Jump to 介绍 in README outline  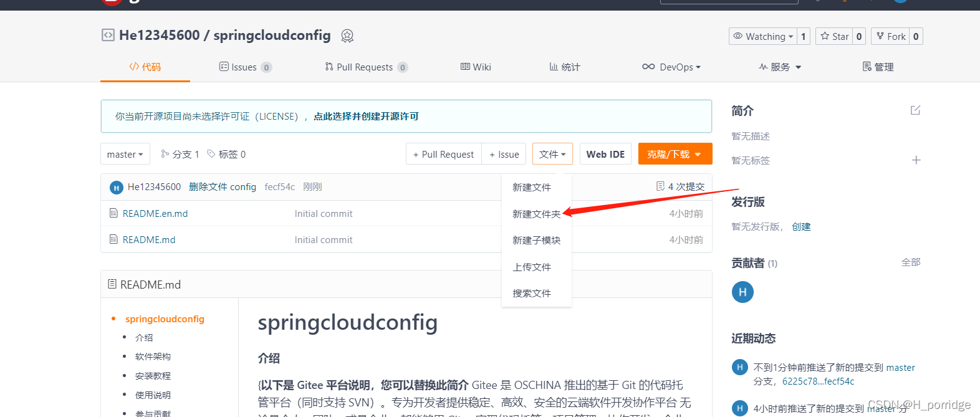pyautogui.click(x=144, y=337)
